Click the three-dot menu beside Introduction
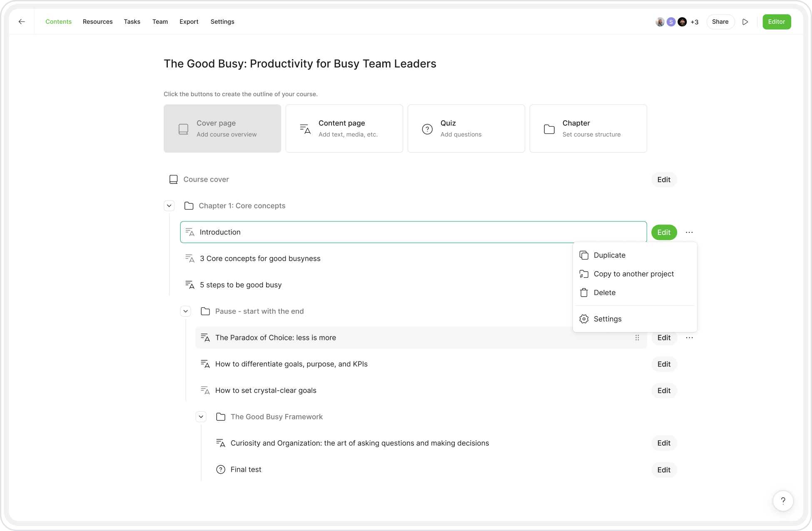Screen dimensions: 812x531 click(x=689, y=232)
